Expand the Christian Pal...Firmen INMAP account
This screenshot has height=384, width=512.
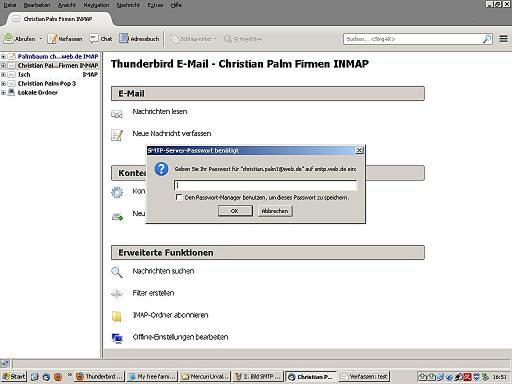3,66
